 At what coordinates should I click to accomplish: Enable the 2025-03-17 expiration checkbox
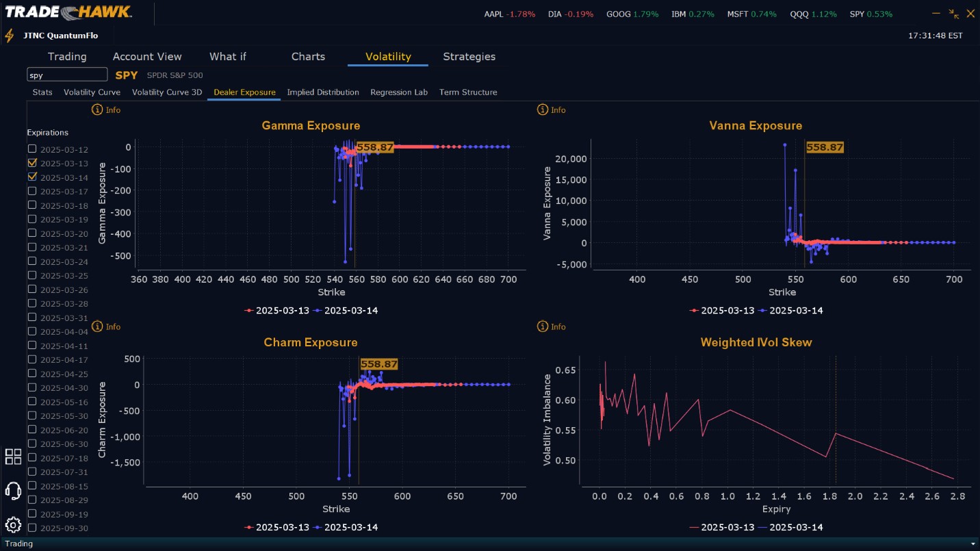(x=32, y=191)
